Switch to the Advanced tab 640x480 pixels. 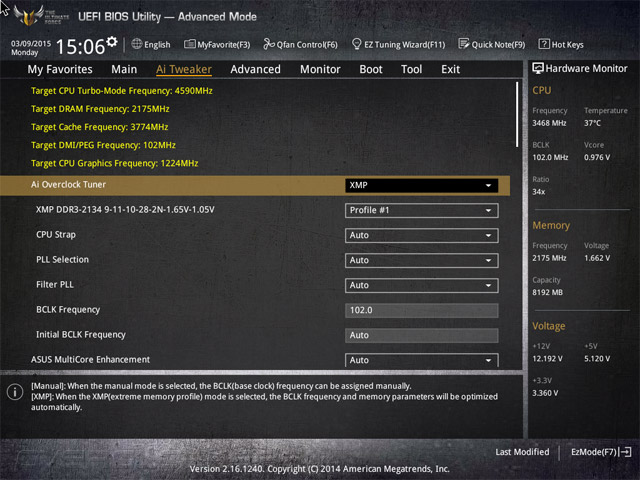[x=256, y=69]
